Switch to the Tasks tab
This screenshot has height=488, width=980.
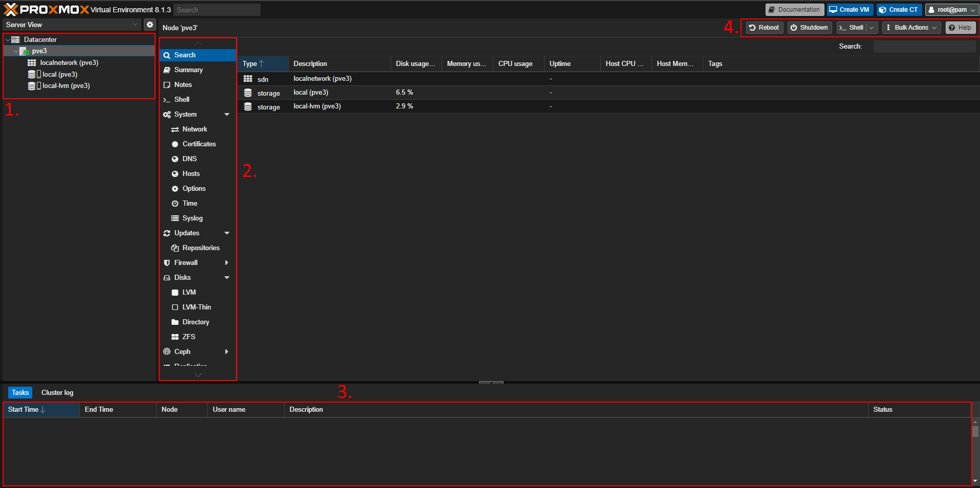20,393
